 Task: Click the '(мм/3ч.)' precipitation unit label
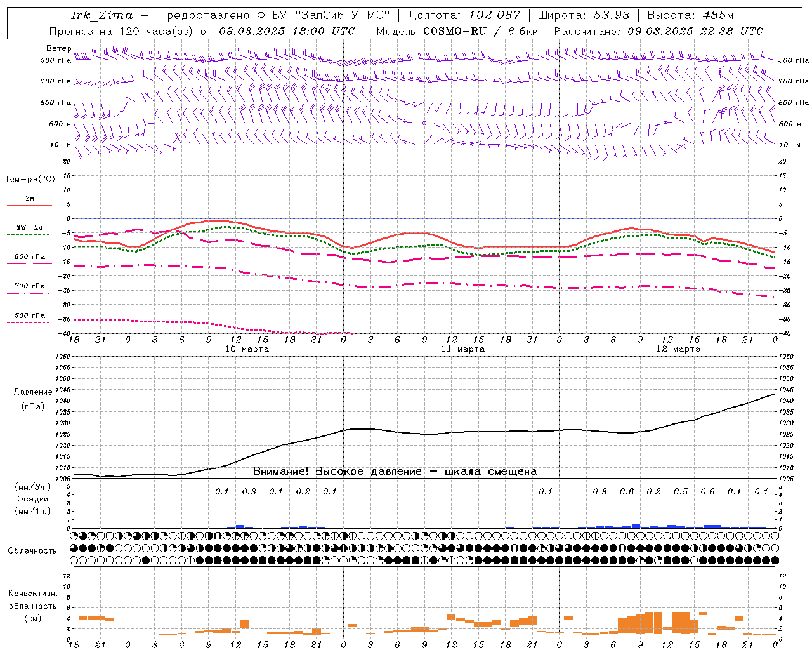click(x=33, y=487)
